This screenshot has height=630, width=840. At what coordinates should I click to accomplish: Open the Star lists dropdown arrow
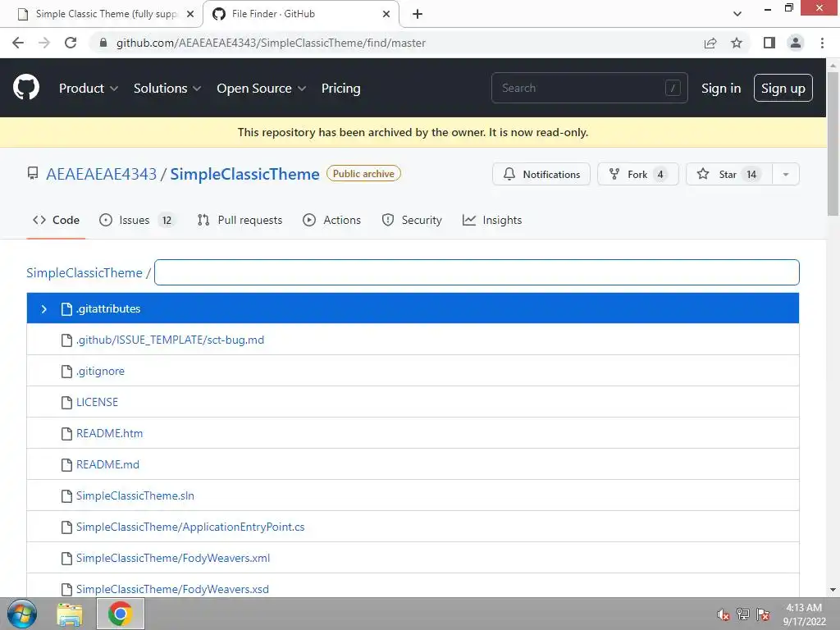pyautogui.click(x=785, y=174)
